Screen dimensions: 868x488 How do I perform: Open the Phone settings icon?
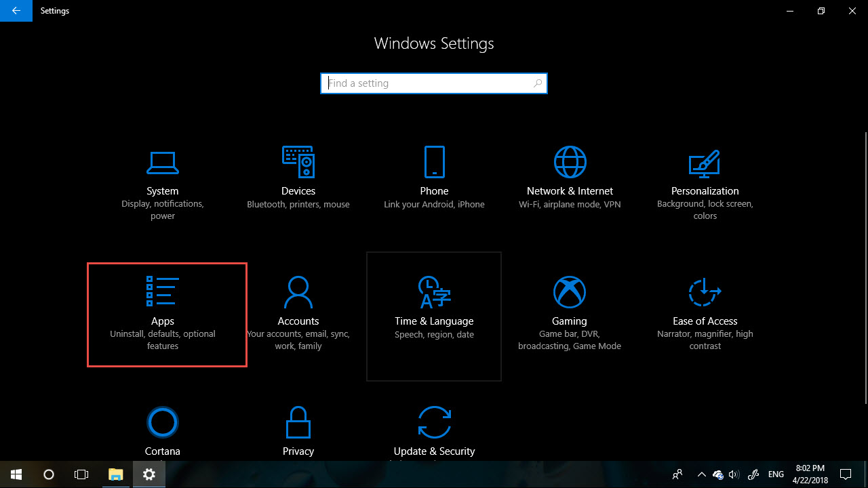pyautogui.click(x=434, y=162)
